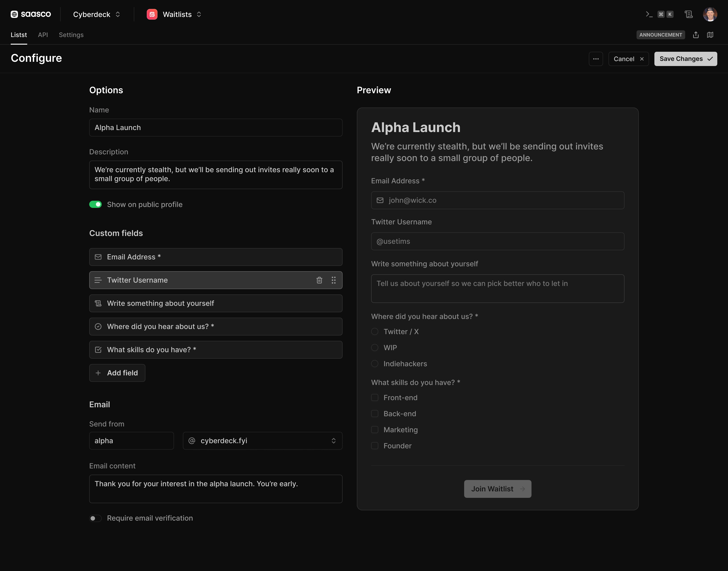Click the Email content textarea

216,489
